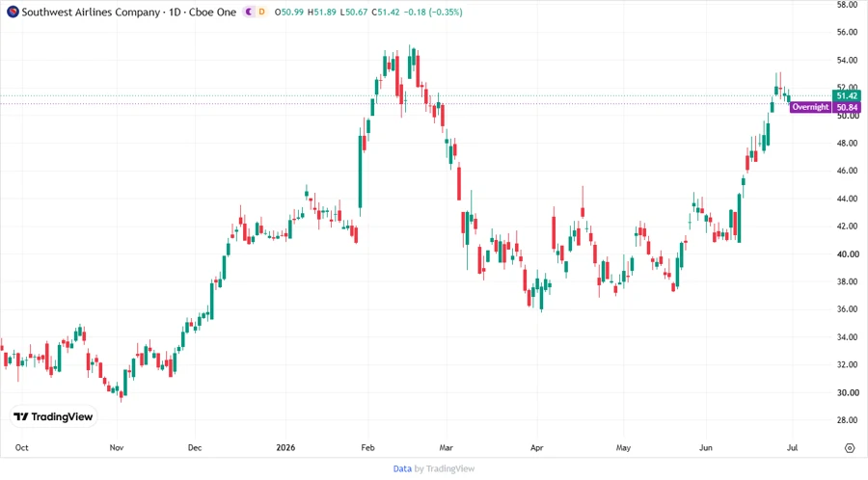Click the 32.00 price axis label
The image size is (868, 480).
click(847, 364)
